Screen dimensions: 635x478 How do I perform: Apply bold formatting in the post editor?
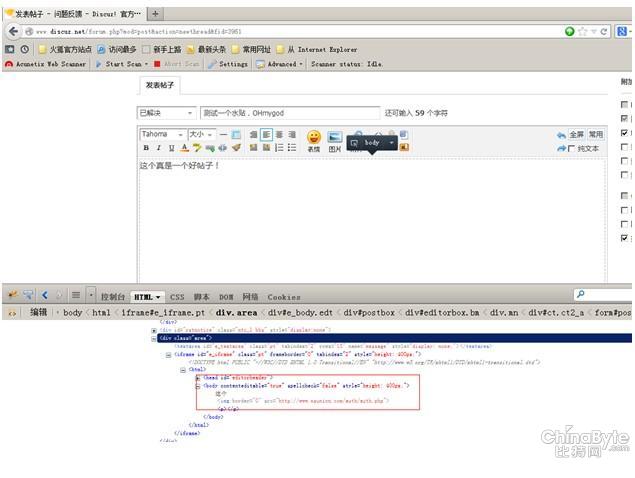click(146, 148)
